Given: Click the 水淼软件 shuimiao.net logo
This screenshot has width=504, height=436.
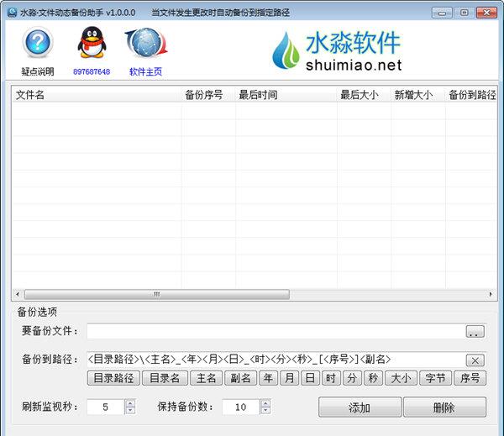Looking at the screenshot, I should [x=336, y=50].
